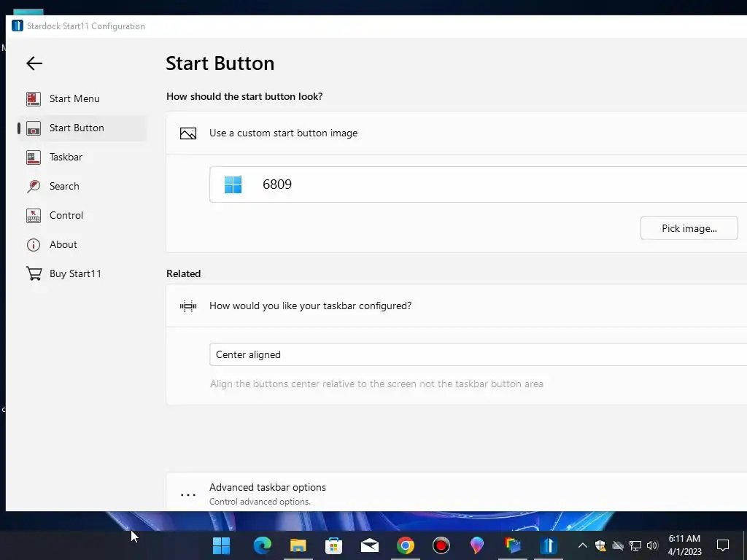Click the Align the buttons center description text
747x560 pixels.
[376, 384]
